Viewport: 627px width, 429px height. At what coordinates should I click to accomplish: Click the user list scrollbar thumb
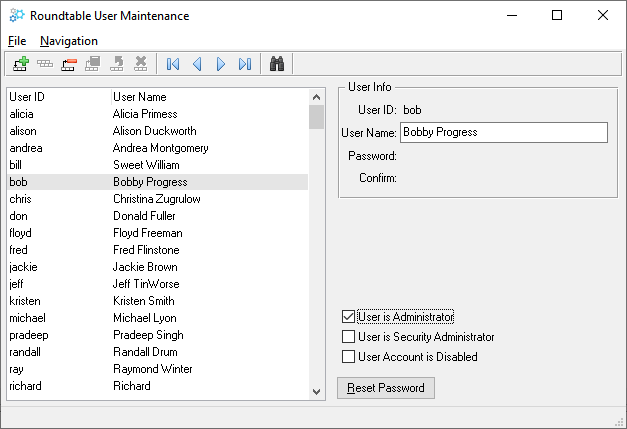point(316,117)
